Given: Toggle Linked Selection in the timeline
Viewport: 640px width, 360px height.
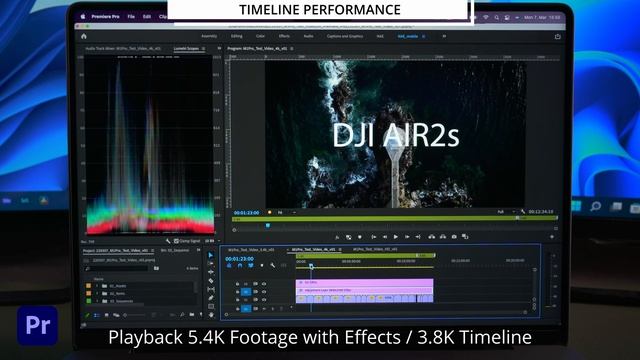Looking at the screenshot, I should pyautogui.click(x=251, y=266).
